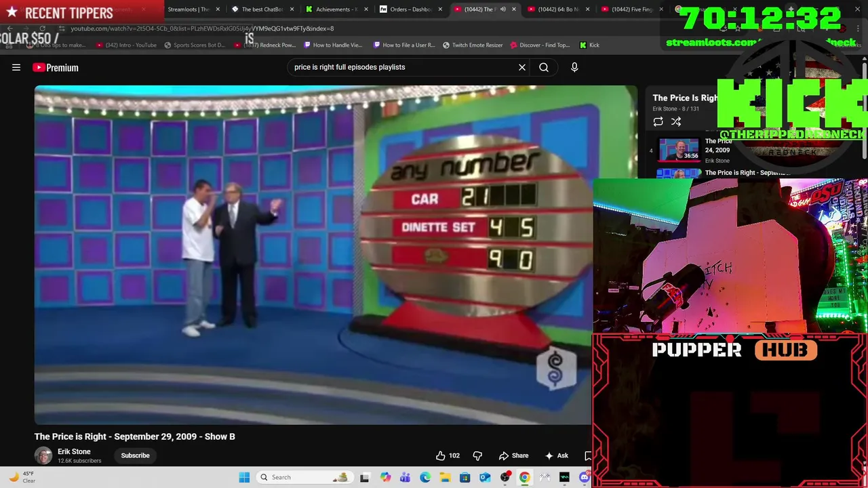This screenshot has width=868, height=488.
Task: Switch to Chrome on taskbar
Action: [x=524, y=477]
